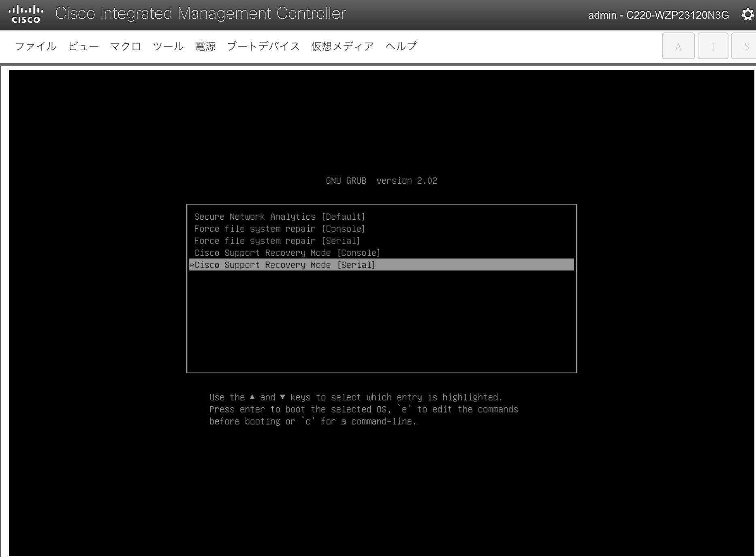Toggle the A keyboard indicator button
Viewport: 756px width, 557px height.
678,46
